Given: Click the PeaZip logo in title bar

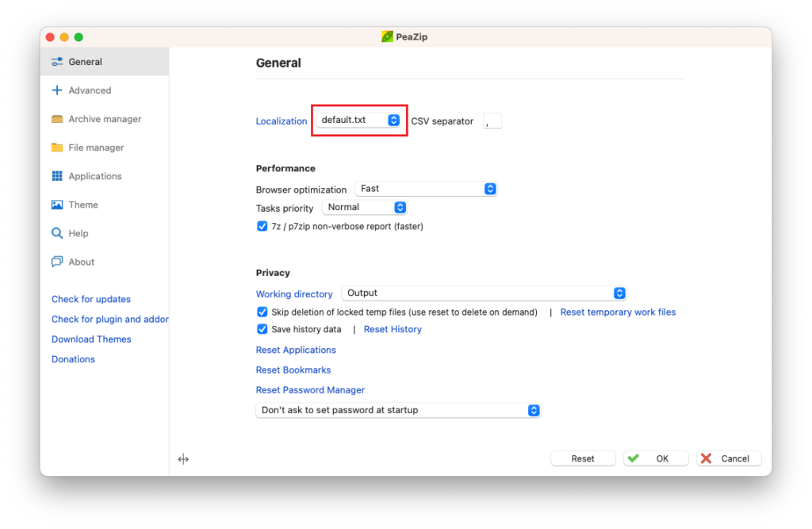Looking at the screenshot, I should coord(387,36).
